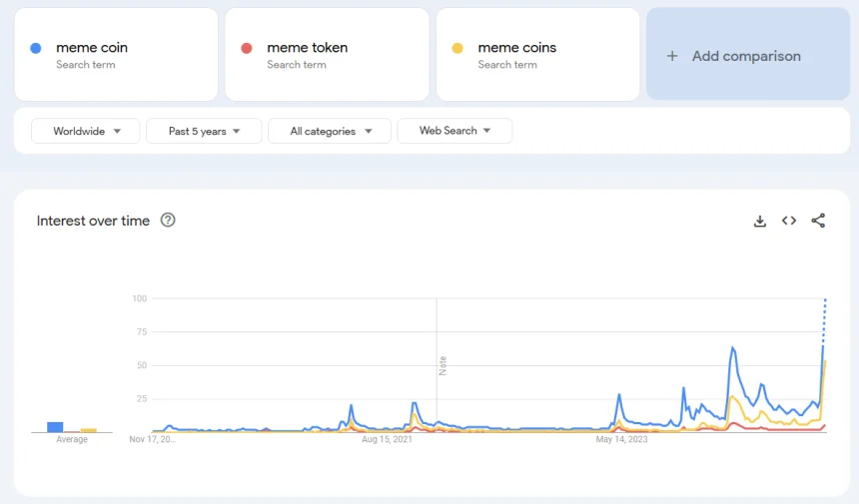This screenshot has height=504, width=859.
Task: Open help icon beside Interest over time
Action: click(x=168, y=221)
